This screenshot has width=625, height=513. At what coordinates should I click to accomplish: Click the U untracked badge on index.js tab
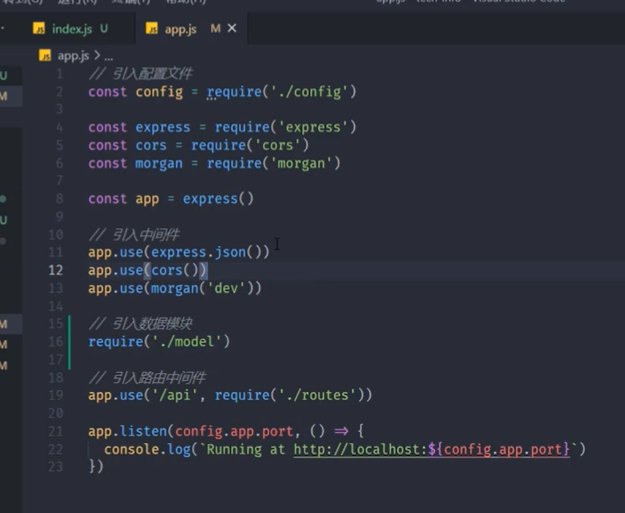[x=104, y=29]
